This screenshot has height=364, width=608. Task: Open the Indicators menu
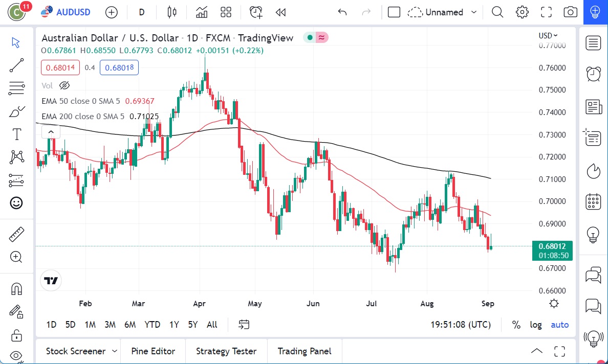(201, 12)
